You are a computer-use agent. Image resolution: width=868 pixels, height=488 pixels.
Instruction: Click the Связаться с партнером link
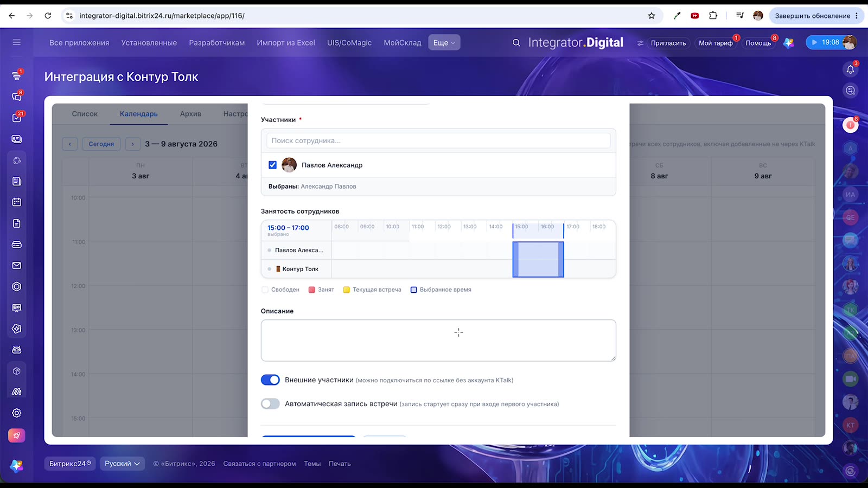click(259, 464)
